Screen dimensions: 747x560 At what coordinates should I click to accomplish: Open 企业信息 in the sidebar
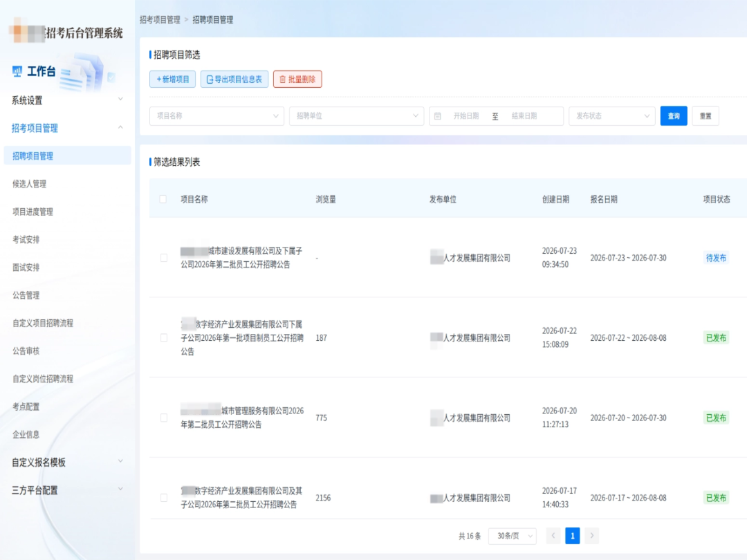(26, 434)
